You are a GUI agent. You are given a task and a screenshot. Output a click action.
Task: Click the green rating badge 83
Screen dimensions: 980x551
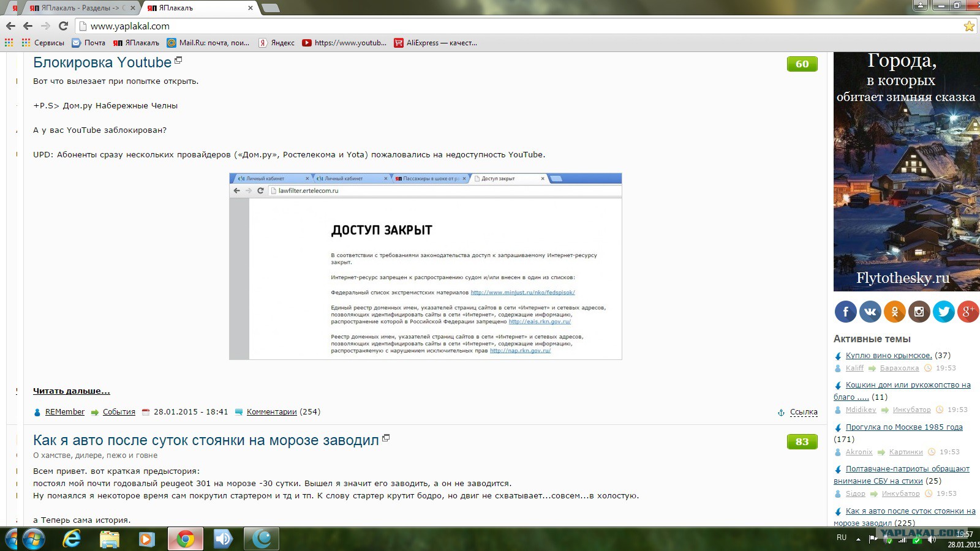(x=802, y=441)
